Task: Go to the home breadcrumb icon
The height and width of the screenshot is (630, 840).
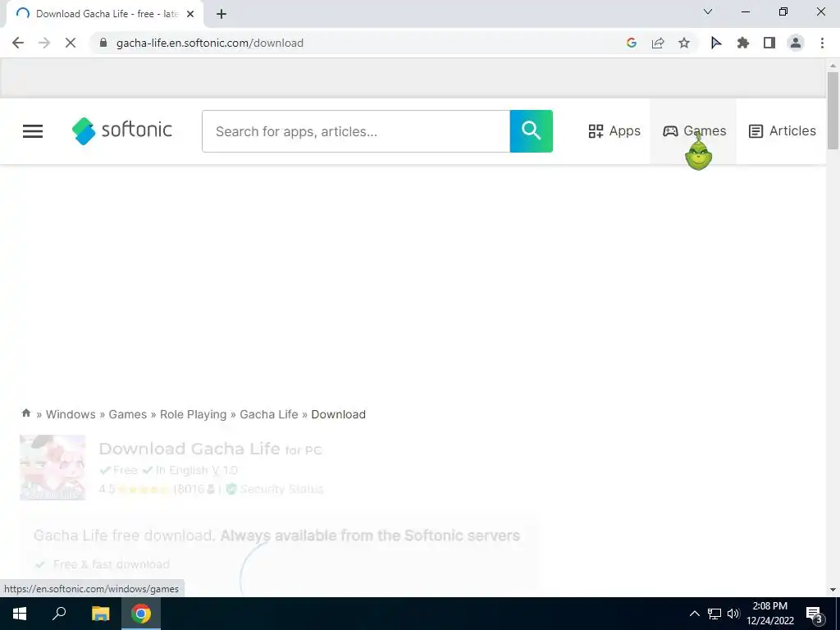Action: click(x=26, y=413)
